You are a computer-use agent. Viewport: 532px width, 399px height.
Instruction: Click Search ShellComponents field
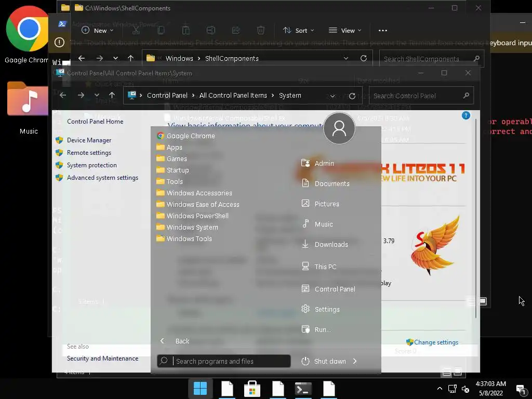click(x=432, y=59)
